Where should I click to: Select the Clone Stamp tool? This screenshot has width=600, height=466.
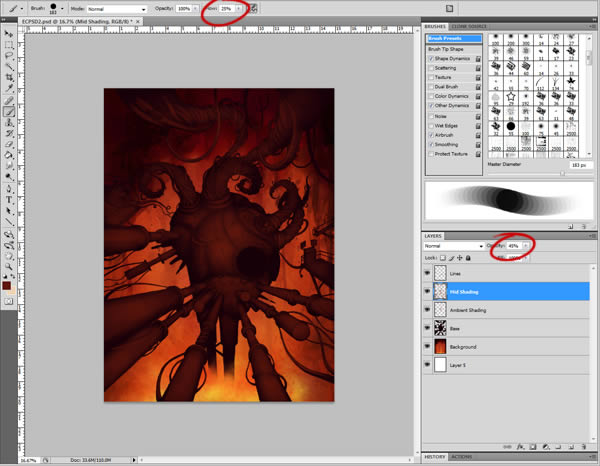pos(8,123)
